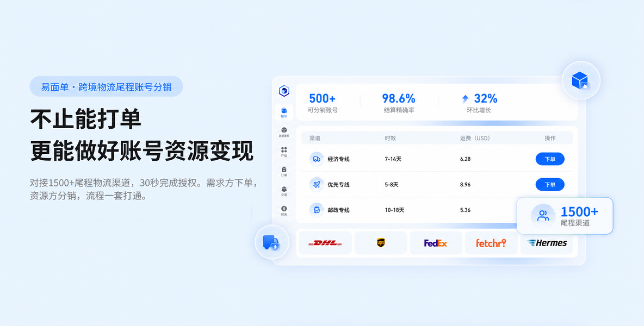Image resolution: width=644 pixels, height=326 pixels.
Task: Select the Hermes carrier logo
Action: (x=547, y=243)
